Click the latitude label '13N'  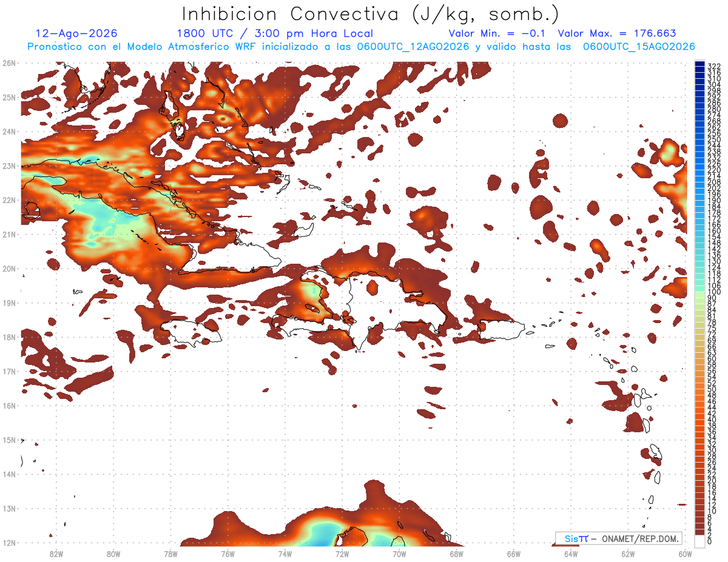click(9, 509)
